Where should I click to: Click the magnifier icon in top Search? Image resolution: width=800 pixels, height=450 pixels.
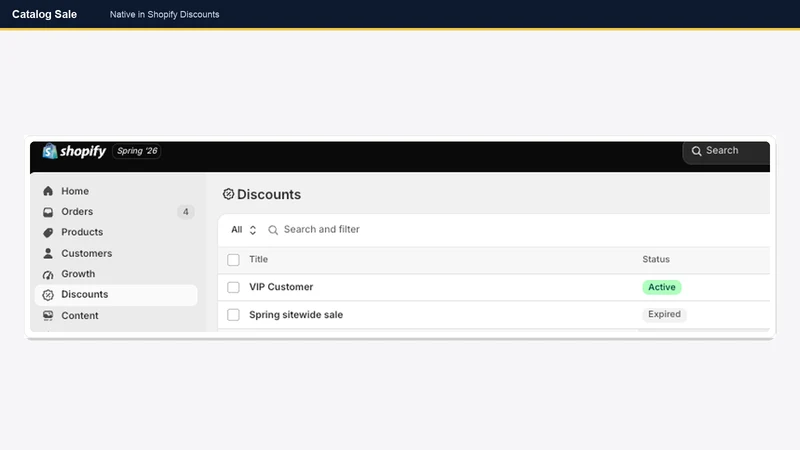coord(696,151)
